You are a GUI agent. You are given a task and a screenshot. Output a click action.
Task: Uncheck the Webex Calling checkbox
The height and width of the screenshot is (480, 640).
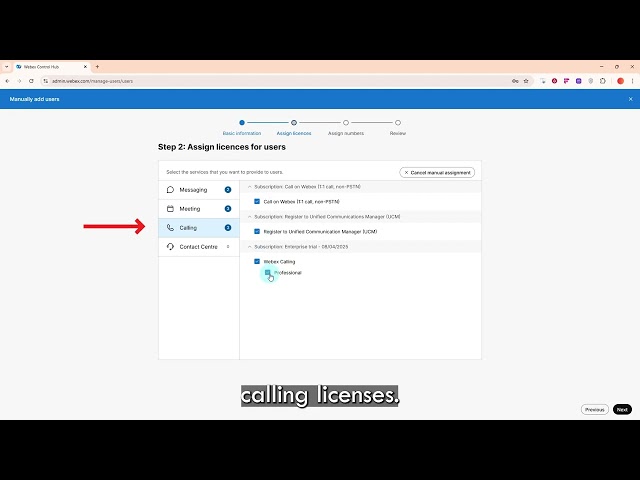[257, 261]
